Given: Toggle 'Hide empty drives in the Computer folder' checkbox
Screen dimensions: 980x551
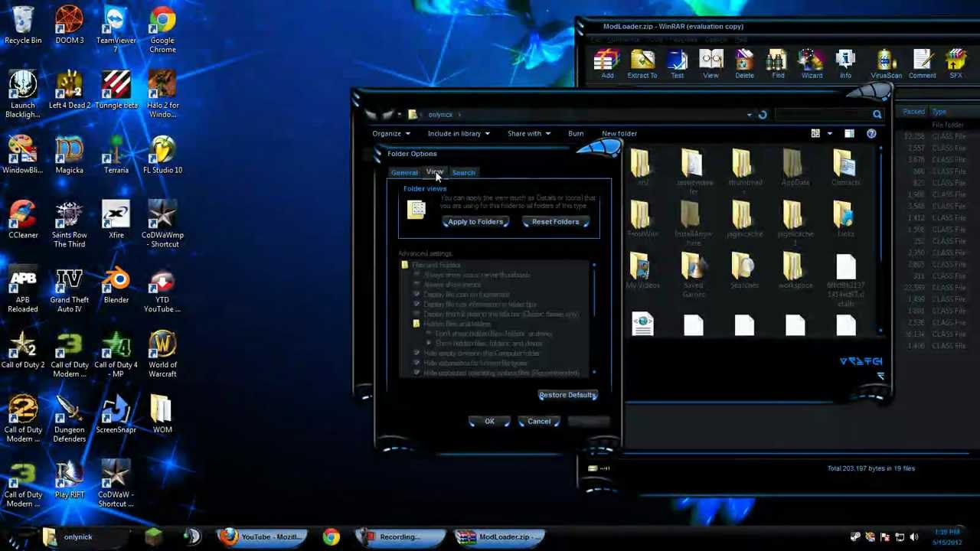Looking at the screenshot, I should pos(416,354).
